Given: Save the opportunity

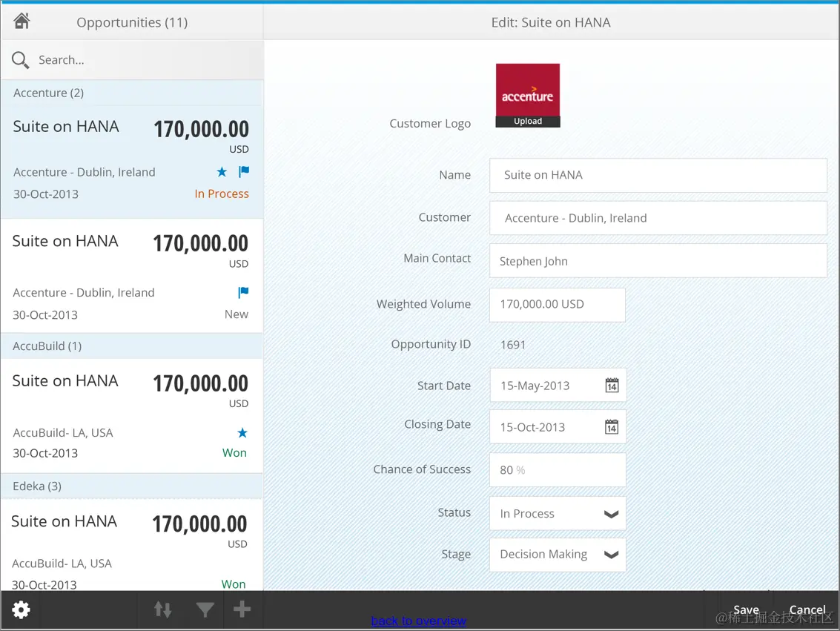Looking at the screenshot, I should pyautogui.click(x=746, y=609).
